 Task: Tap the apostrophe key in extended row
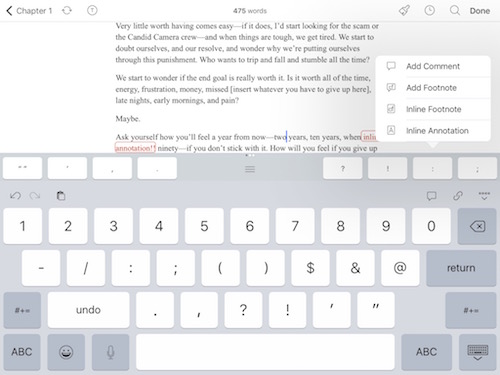pos(67,168)
